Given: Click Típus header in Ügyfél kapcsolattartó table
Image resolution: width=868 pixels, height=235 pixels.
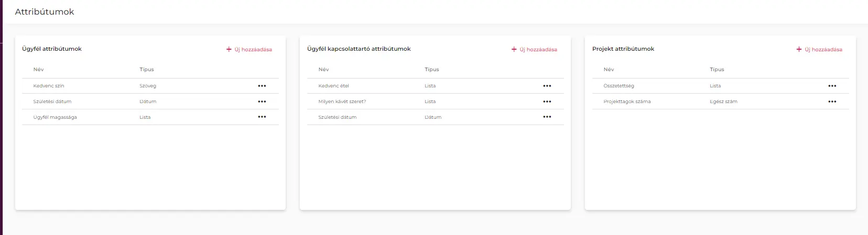Looking at the screenshot, I should [x=432, y=70].
